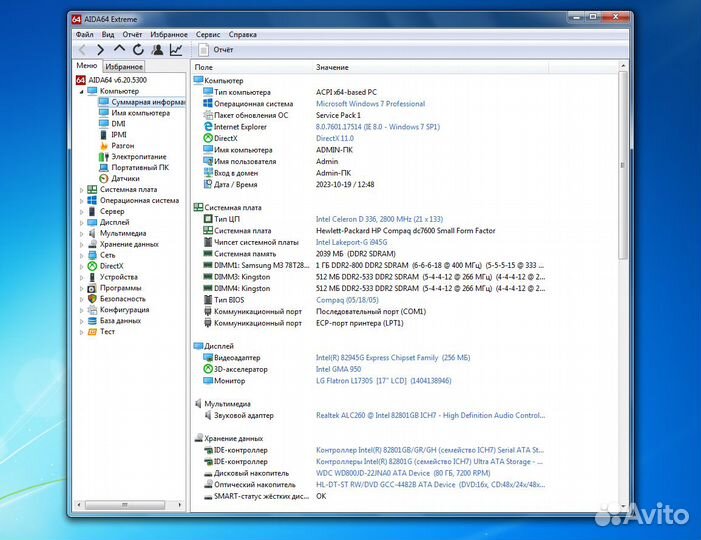Viewport: 701px width, 540px height.
Task: Open the graph chart toolbar icon
Action: 176,50
